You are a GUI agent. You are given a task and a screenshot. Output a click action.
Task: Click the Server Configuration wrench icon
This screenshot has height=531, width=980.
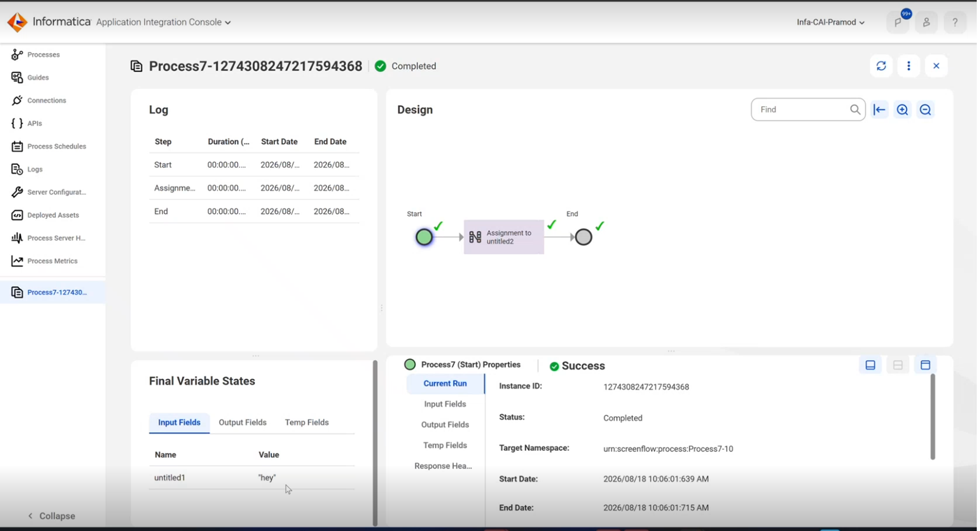[17, 192]
